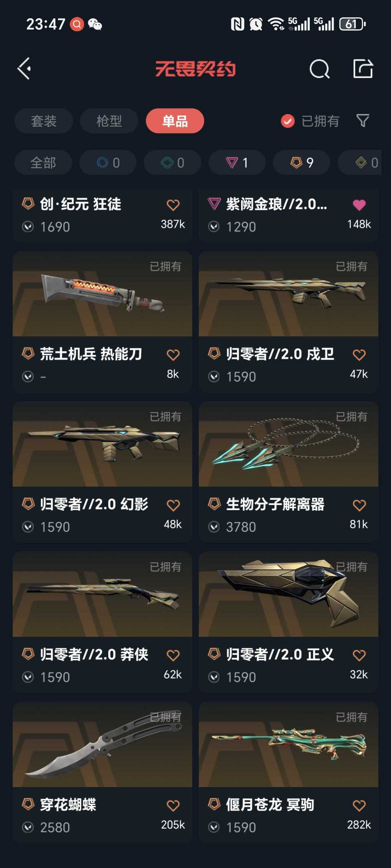Tap the share icon at top right

tap(363, 69)
